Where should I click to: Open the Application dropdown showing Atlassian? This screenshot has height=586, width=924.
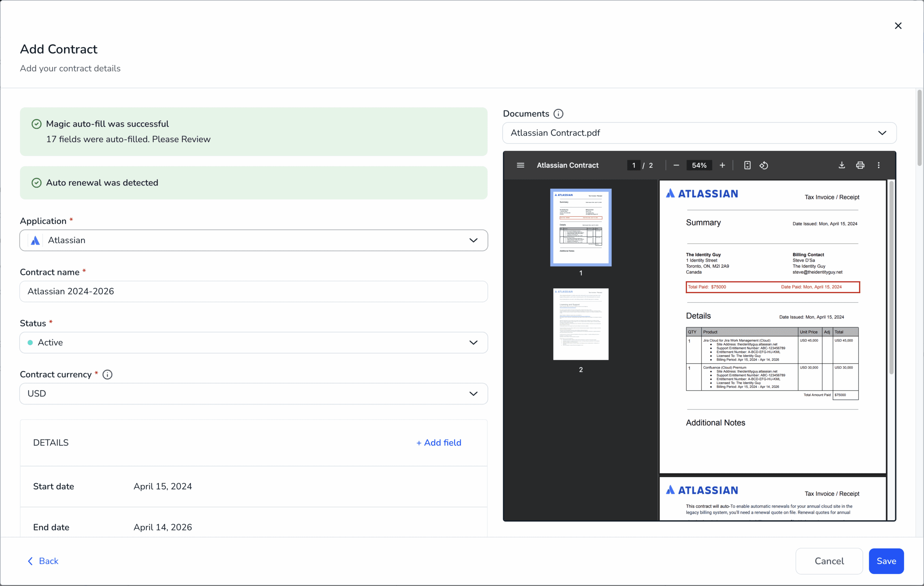point(254,240)
